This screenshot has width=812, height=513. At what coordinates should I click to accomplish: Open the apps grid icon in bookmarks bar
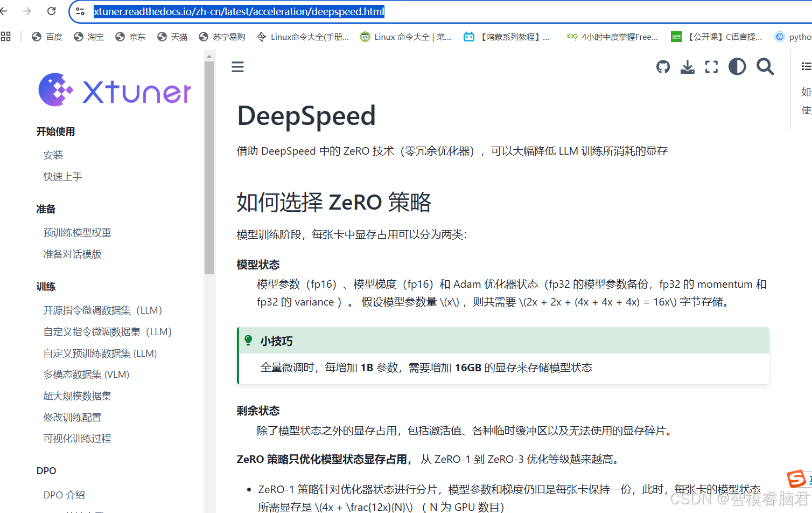pos(6,36)
